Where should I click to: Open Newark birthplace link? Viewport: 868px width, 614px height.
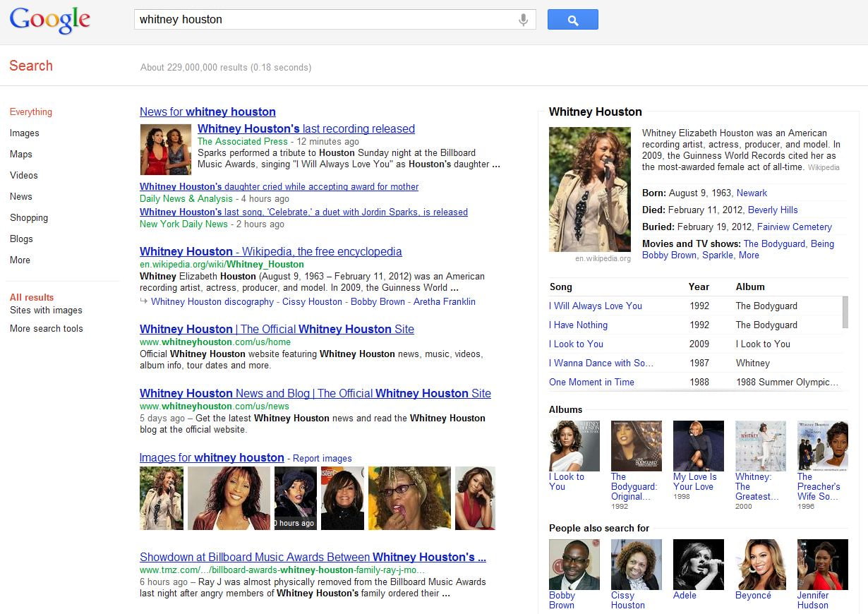pyautogui.click(x=752, y=193)
